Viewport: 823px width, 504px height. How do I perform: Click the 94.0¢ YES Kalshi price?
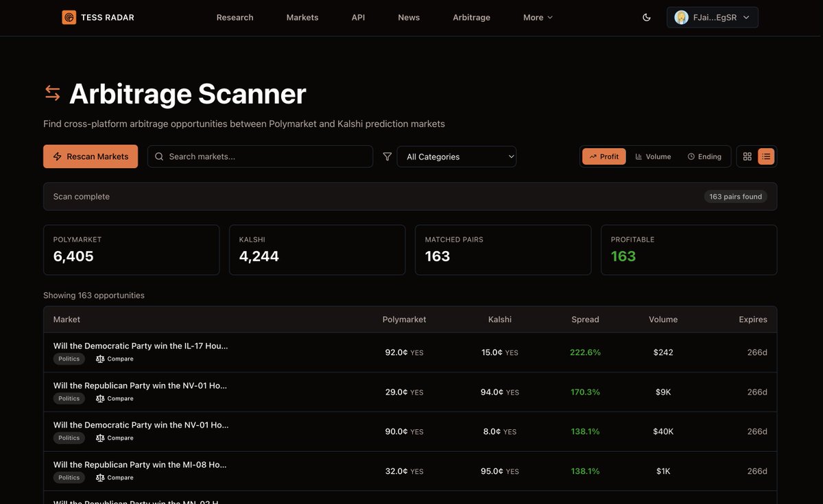tap(500, 392)
